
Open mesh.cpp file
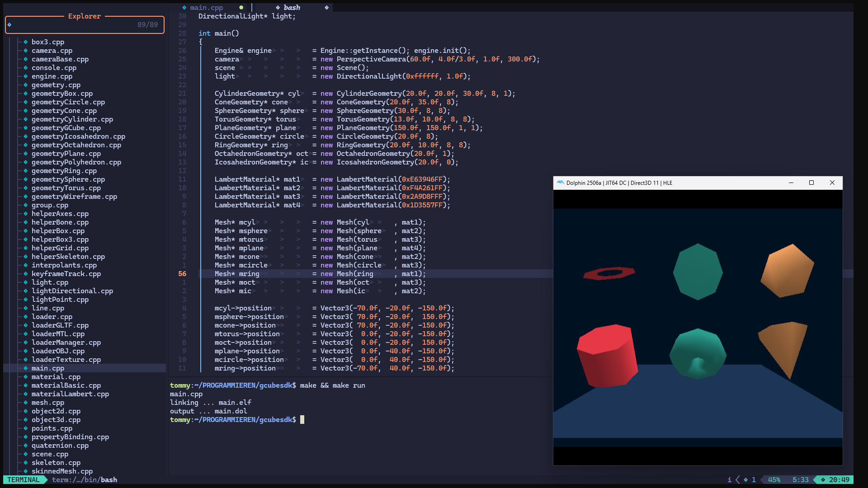click(x=48, y=403)
